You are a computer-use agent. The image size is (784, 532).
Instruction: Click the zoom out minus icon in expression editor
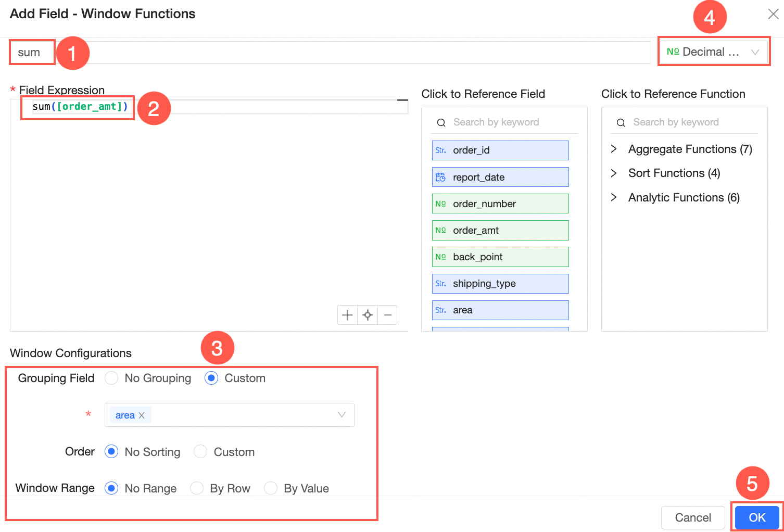(x=388, y=315)
